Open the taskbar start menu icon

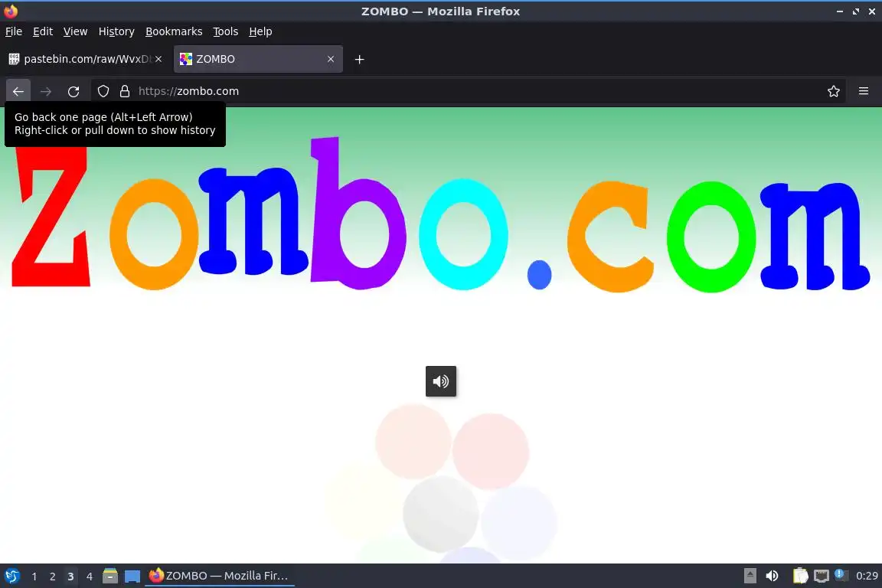pos(11,577)
